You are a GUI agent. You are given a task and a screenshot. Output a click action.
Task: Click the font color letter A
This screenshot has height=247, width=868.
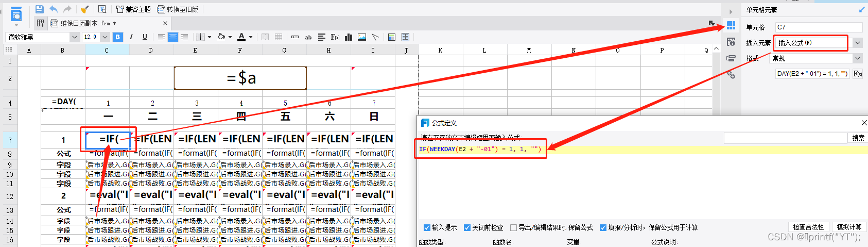(x=241, y=37)
